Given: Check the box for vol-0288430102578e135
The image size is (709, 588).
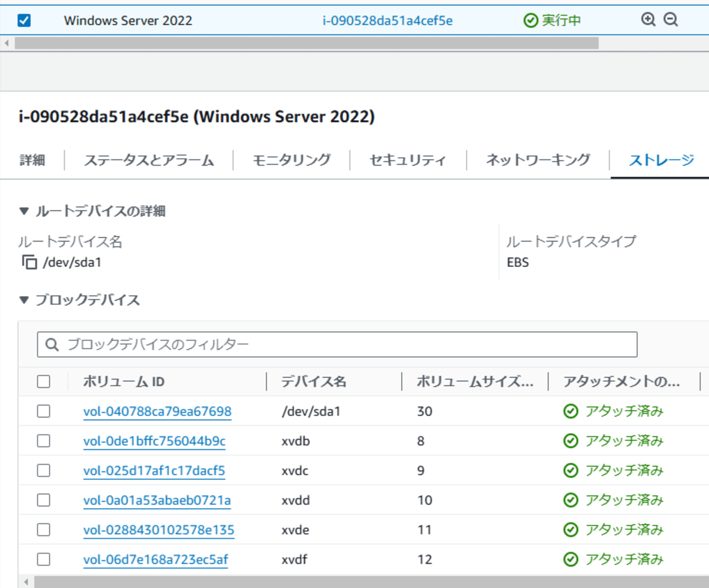Looking at the screenshot, I should click(x=44, y=530).
